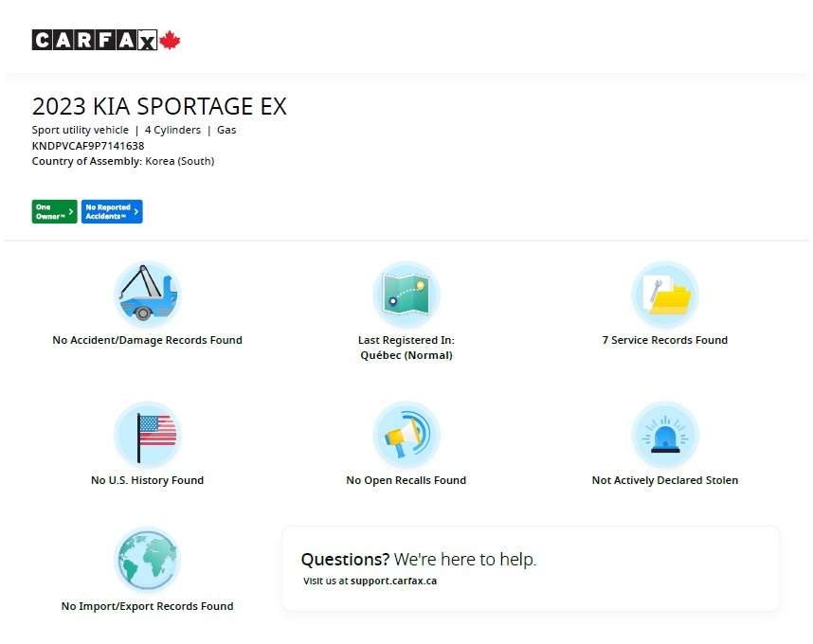Open 7 Service Records Found
The height and width of the screenshot is (644, 813).
(x=665, y=340)
